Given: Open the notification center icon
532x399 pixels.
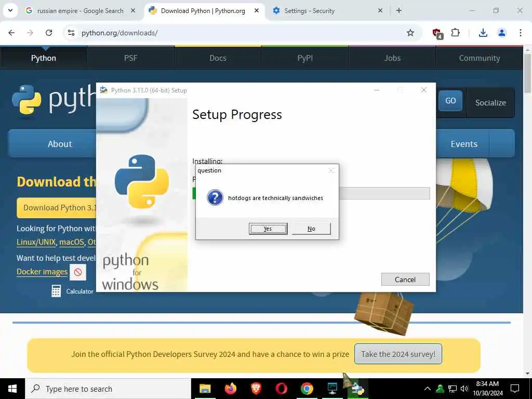Looking at the screenshot, I should (515, 389).
